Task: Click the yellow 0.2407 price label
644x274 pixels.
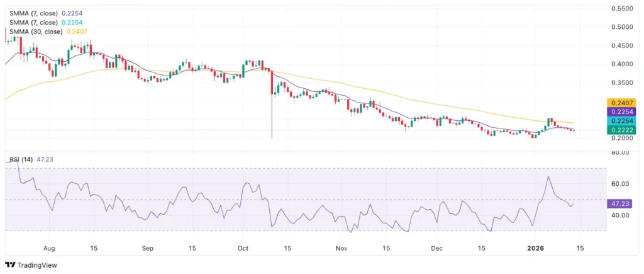Action: point(621,102)
